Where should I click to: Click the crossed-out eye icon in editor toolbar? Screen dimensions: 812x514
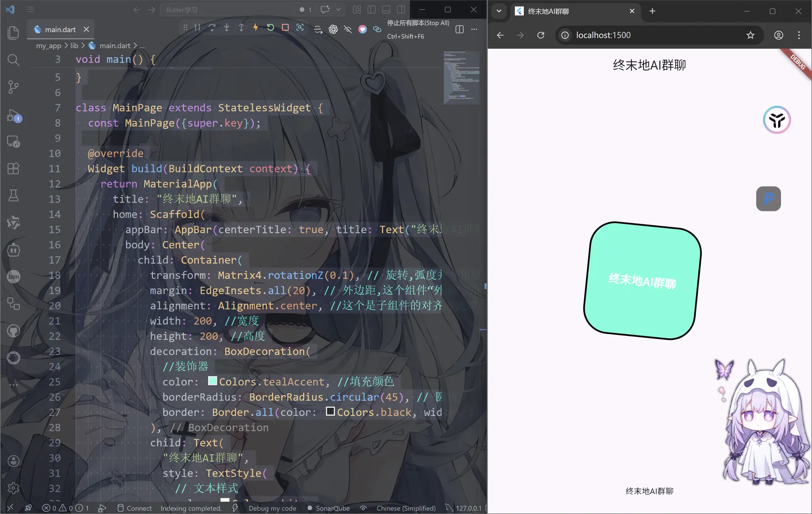(348, 29)
